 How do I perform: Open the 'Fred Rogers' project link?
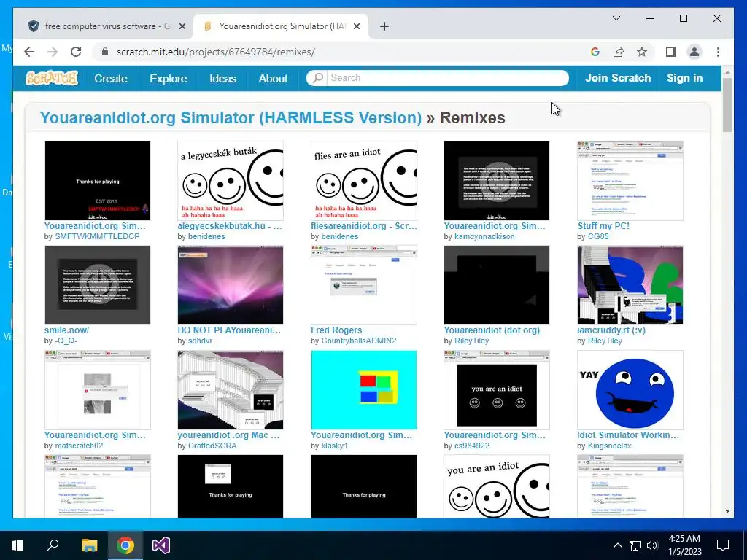(x=336, y=330)
